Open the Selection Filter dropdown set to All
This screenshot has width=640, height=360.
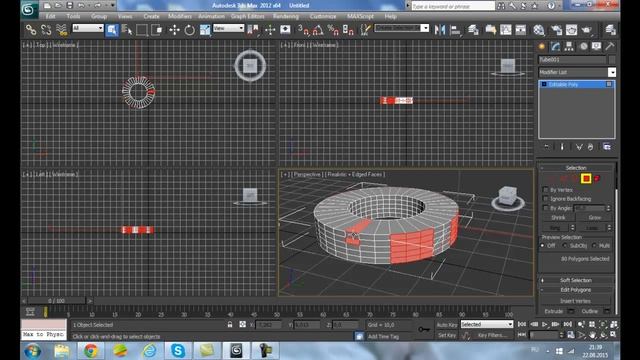[88, 28]
